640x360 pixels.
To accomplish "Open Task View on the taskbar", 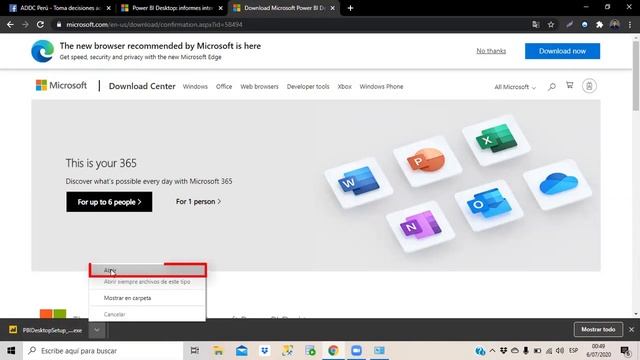I will [195, 351].
